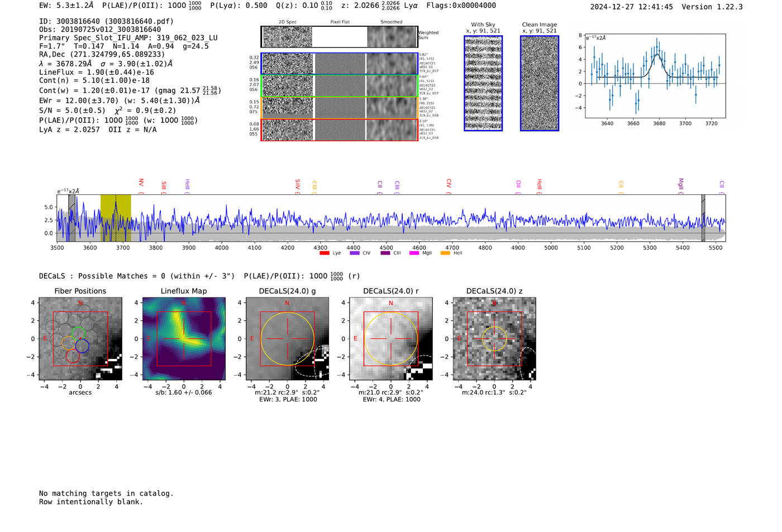The height and width of the screenshot is (532, 782).
Task: Select the orange-bordered fiber Smoothed panel
Action: pos(392,108)
